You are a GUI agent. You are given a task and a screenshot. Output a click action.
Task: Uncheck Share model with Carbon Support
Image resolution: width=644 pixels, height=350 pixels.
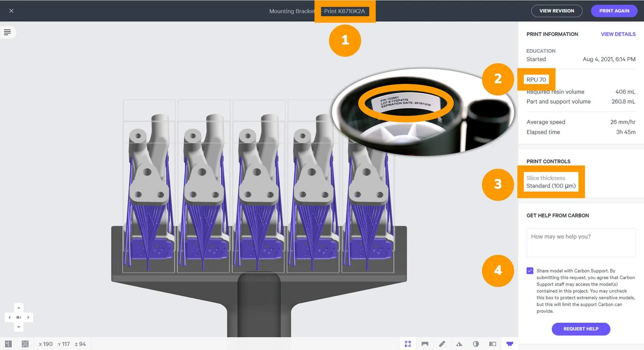[x=530, y=271]
